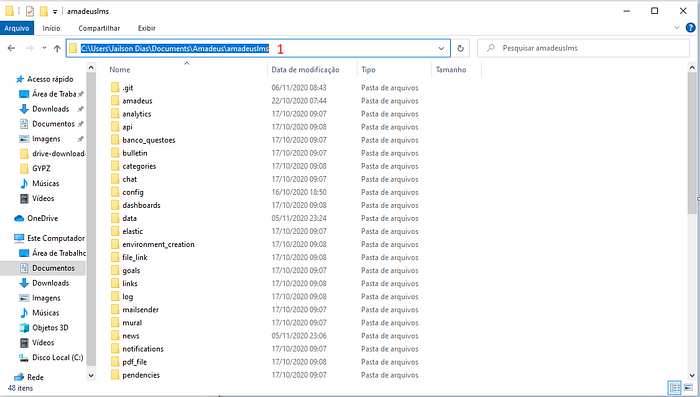The width and height of the screenshot is (700, 397).
Task: Click the New folder icon in title bar
Action: [x=43, y=11]
